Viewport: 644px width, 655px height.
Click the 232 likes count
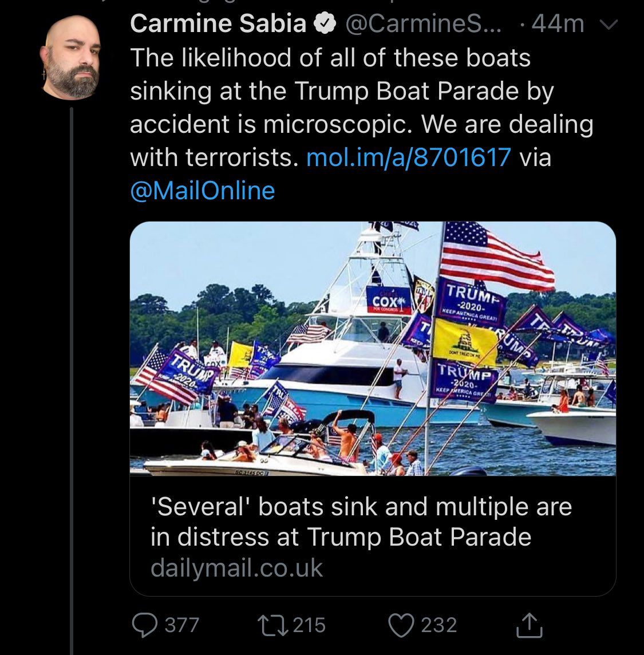[439, 625]
